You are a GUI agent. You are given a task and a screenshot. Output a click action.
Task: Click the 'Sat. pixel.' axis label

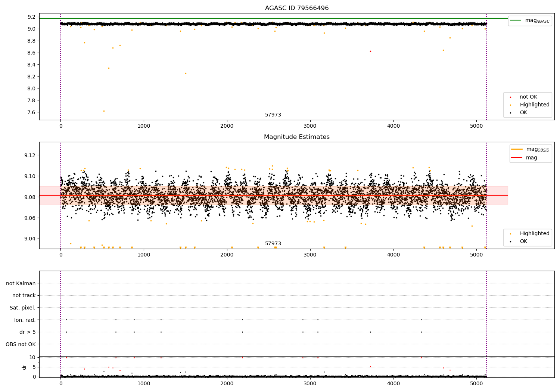click(23, 308)
